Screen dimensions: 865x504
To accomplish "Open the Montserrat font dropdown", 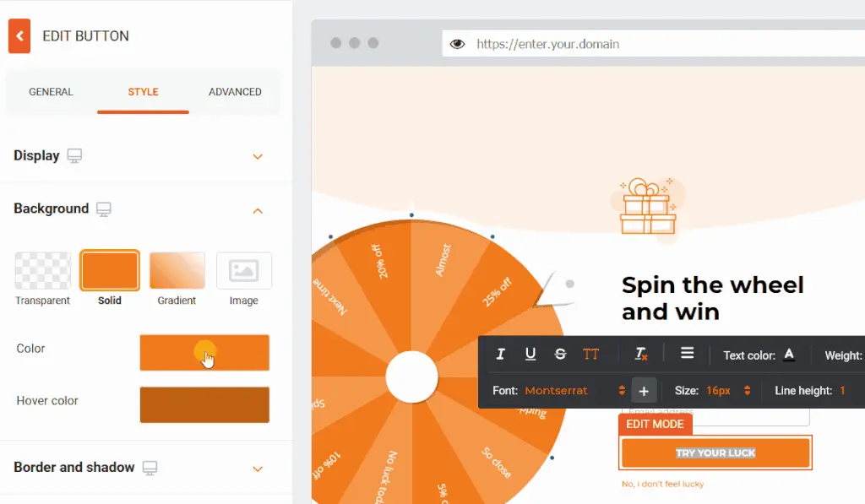I will click(x=574, y=391).
